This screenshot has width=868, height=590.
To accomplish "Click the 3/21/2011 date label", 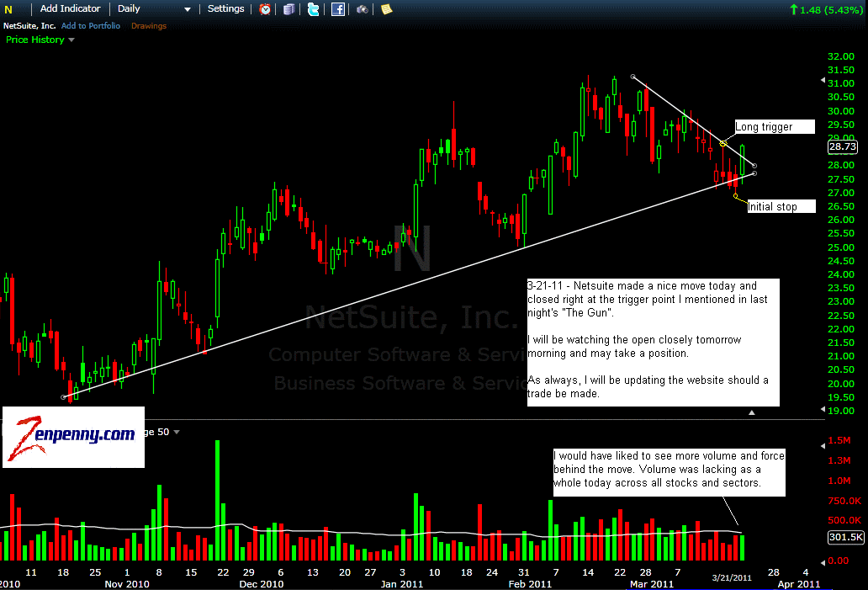I will click(731, 578).
